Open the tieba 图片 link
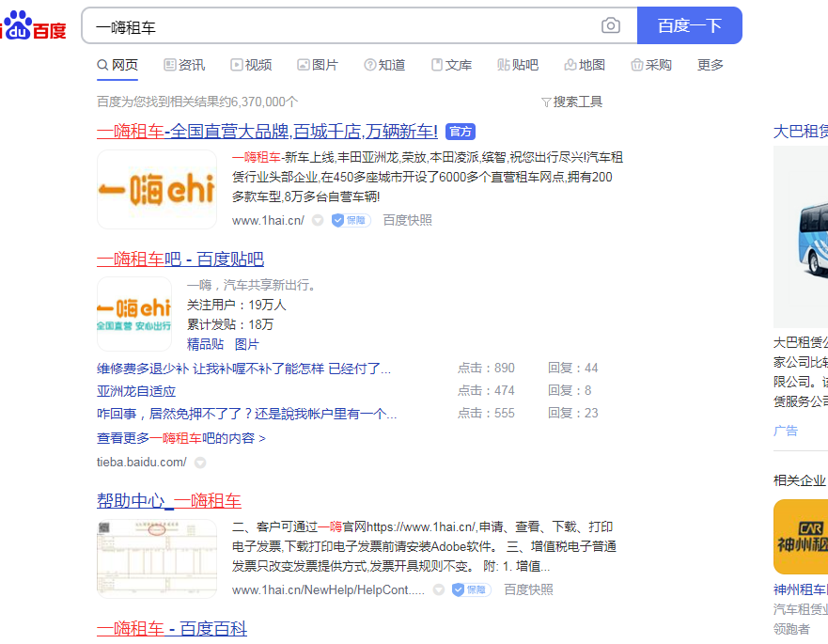828x644 pixels. click(x=246, y=344)
